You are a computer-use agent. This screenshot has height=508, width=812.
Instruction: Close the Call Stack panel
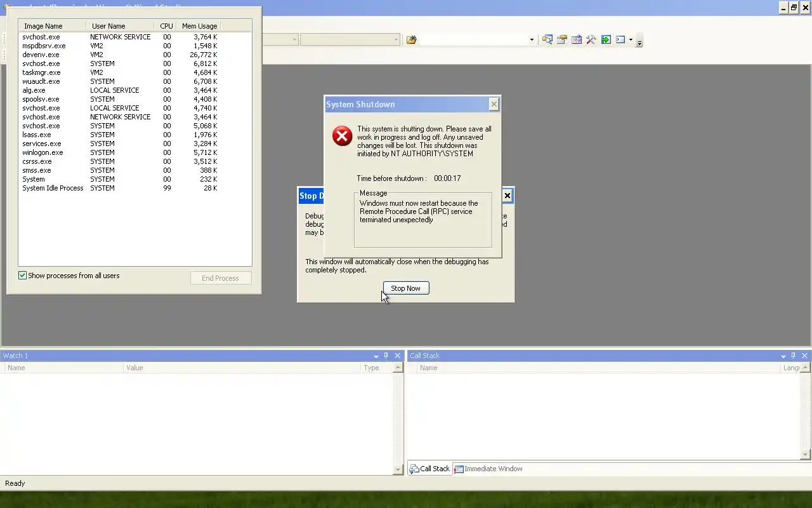pyautogui.click(x=805, y=356)
